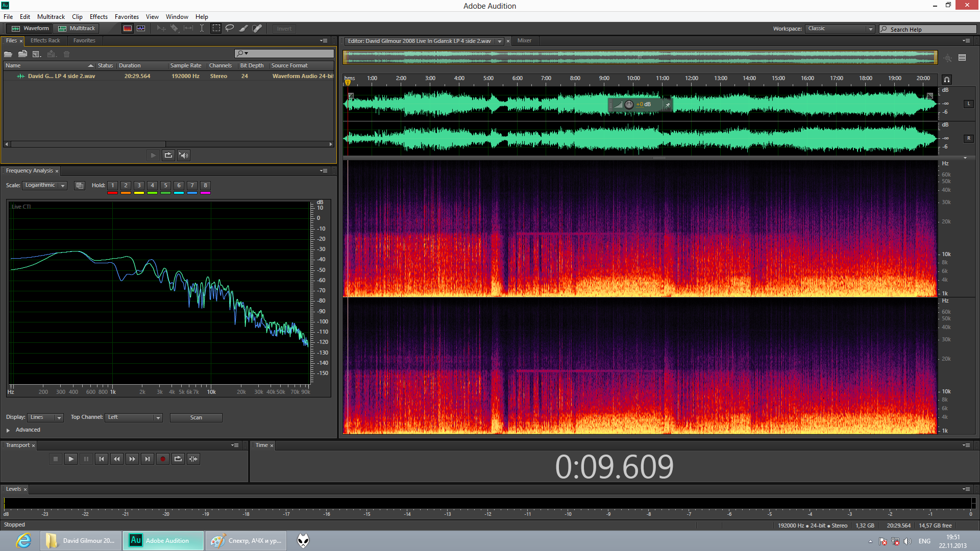The image size is (980, 551).
Task: Click the Files panel search field
Action: (x=284, y=54)
